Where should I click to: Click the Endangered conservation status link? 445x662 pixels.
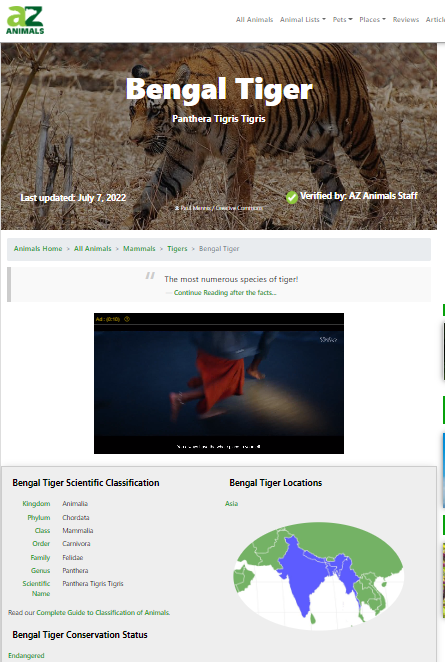click(x=26, y=656)
